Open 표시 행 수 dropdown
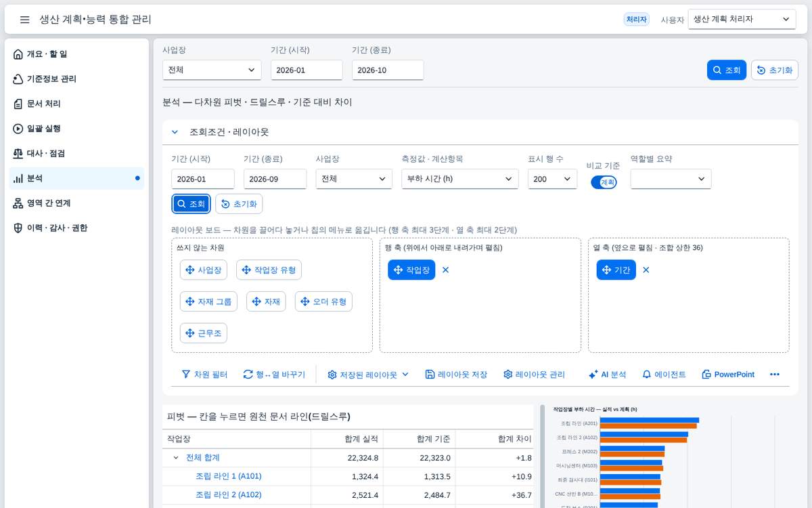This screenshot has width=812, height=508. tap(552, 179)
